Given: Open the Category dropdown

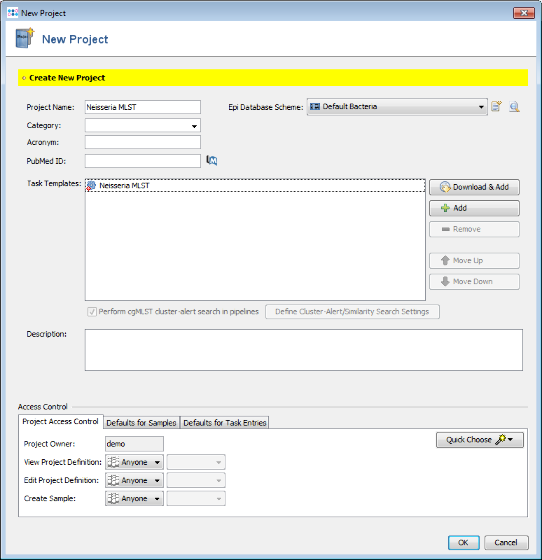Looking at the screenshot, I should [x=143, y=125].
